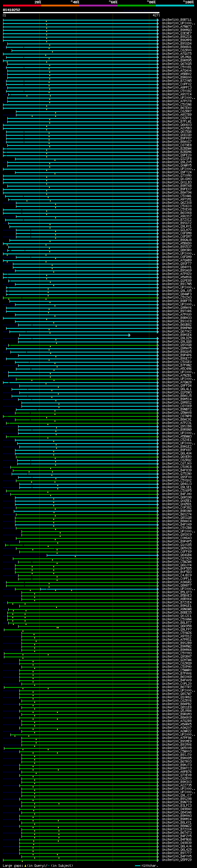This screenshot has width=197, height=868.
Task: Open hit UniRef100_Q5JMQ1
Action: click(176, 57)
